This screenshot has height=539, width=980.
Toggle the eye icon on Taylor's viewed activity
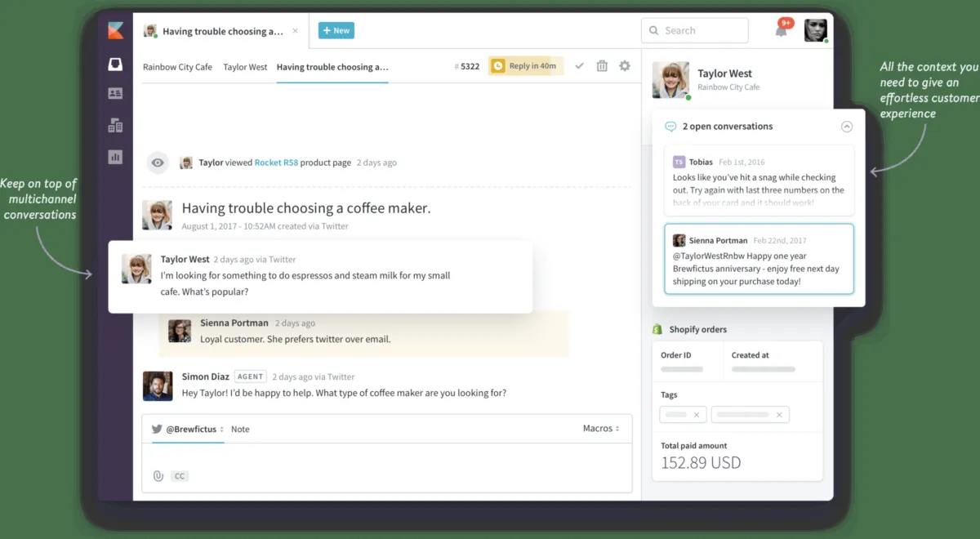[x=158, y=163]
